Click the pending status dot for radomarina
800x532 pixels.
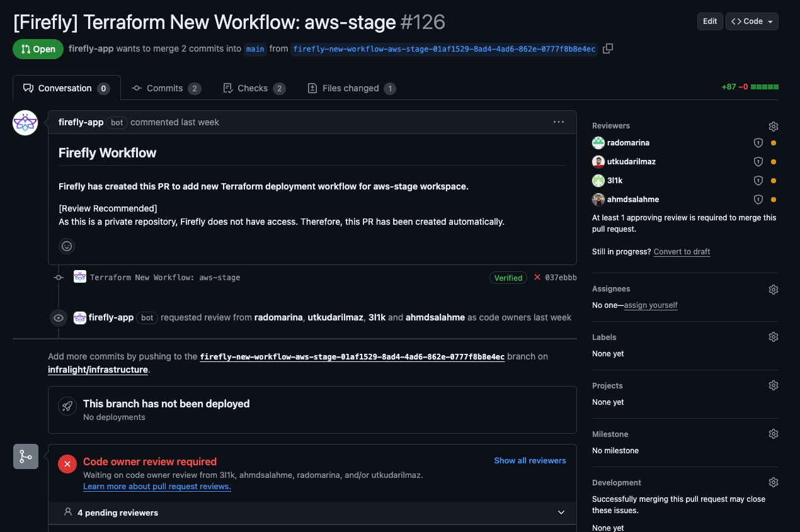[x=774, y=143]
